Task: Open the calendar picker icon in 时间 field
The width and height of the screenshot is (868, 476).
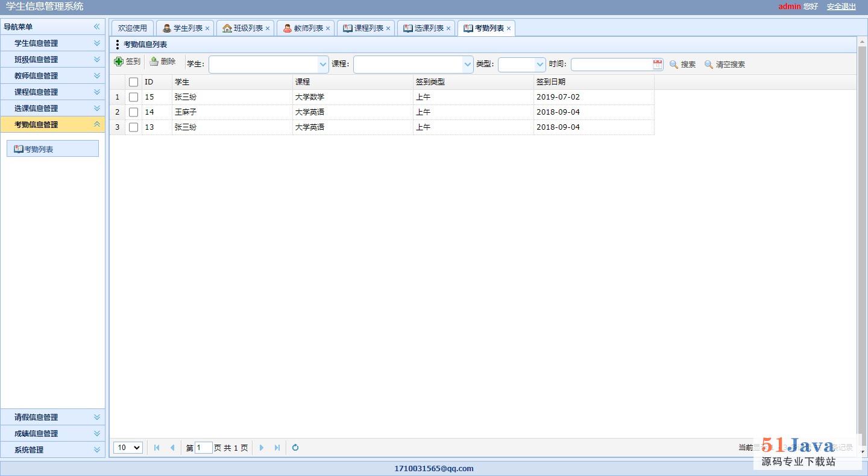Action: [658, 65]
